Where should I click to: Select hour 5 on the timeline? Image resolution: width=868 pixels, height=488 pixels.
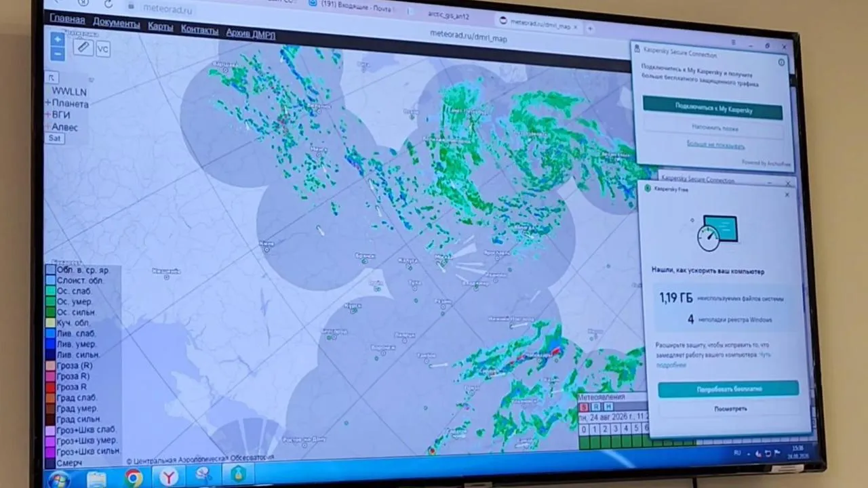click(x=635, y=428)
